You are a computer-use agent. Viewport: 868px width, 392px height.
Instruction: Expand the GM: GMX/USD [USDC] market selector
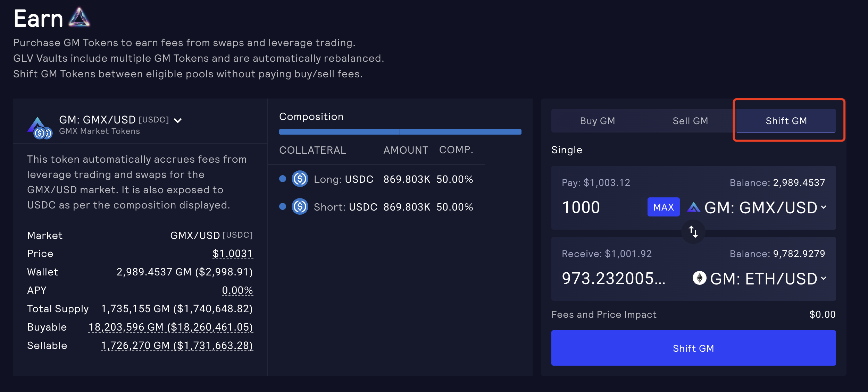[x=178, y=120]
